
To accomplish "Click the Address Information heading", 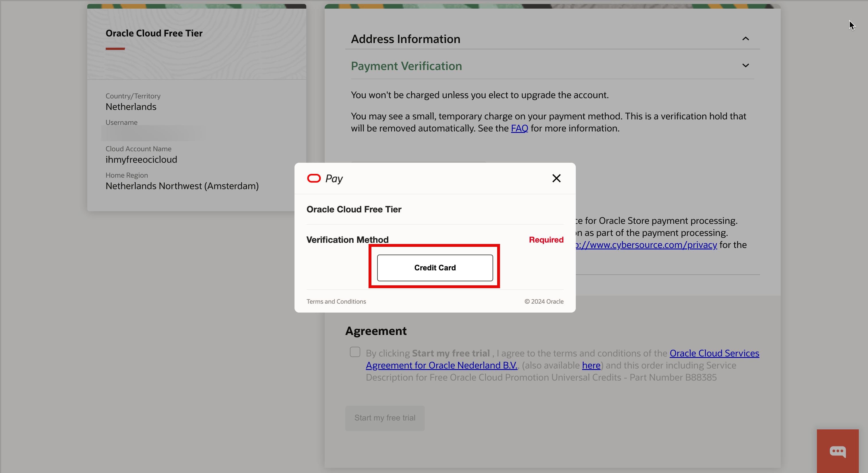I will tap(405, 39).
